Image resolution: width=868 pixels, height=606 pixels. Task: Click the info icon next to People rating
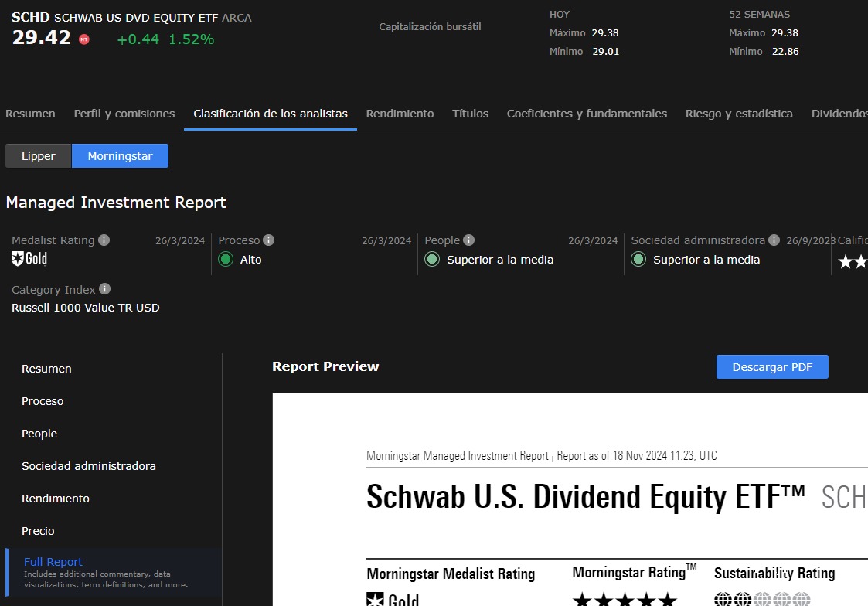click(x=469, y=240)
